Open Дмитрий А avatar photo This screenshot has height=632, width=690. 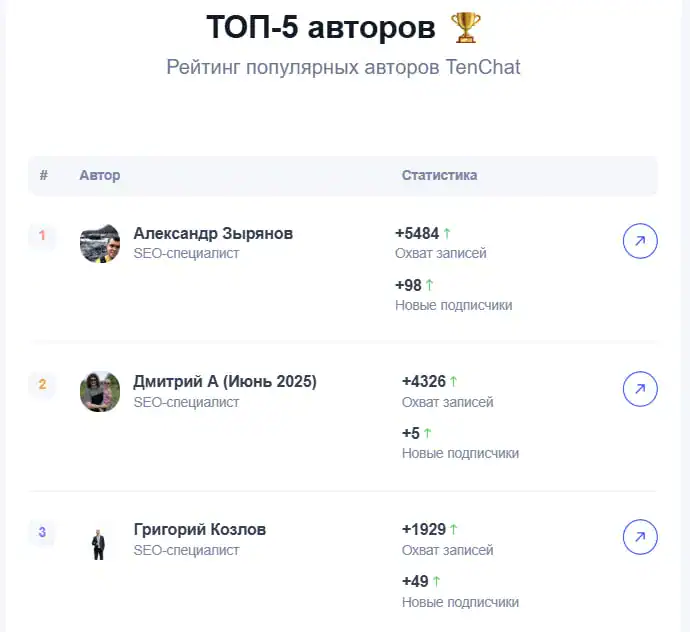(x=100, y=391)
